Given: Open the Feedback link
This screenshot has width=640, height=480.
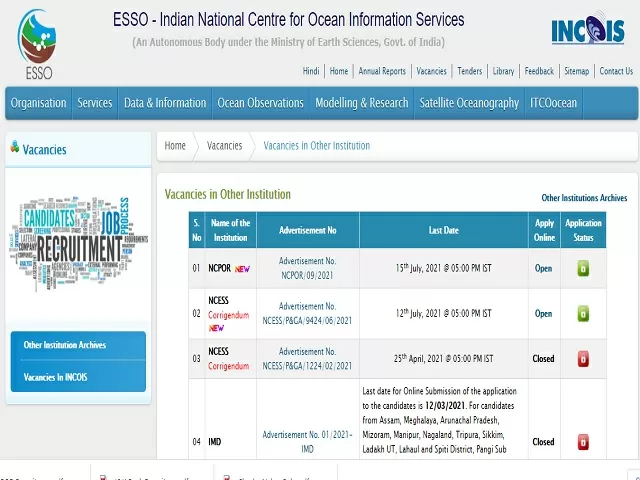Looking at the screenshot, I should point(539,71).
